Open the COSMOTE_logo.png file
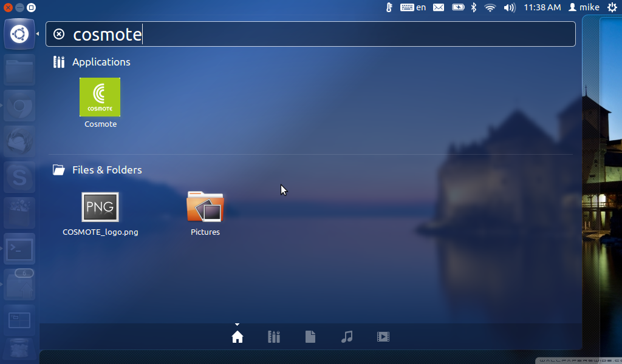The height and width of the screenshot is (364, 622). pos(100,207)
